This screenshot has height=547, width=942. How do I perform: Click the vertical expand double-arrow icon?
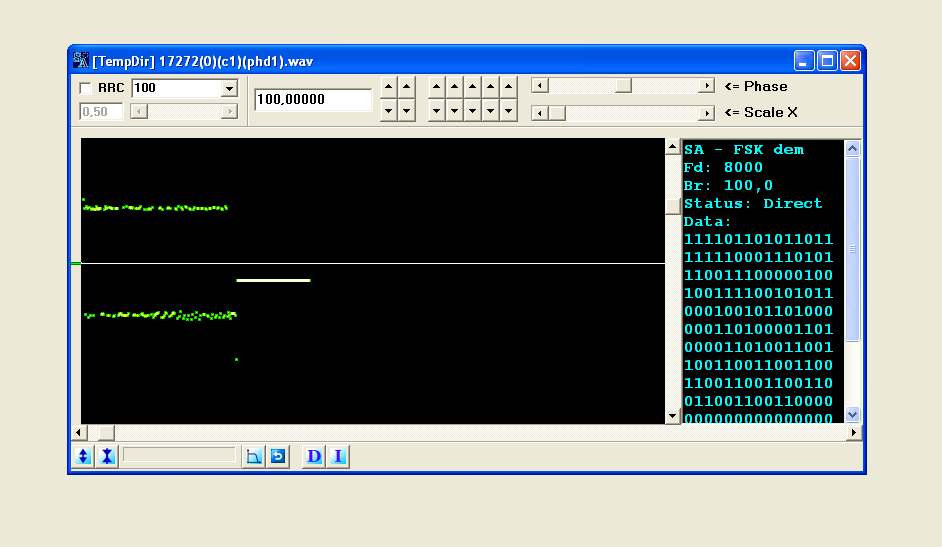pos(84,456)
